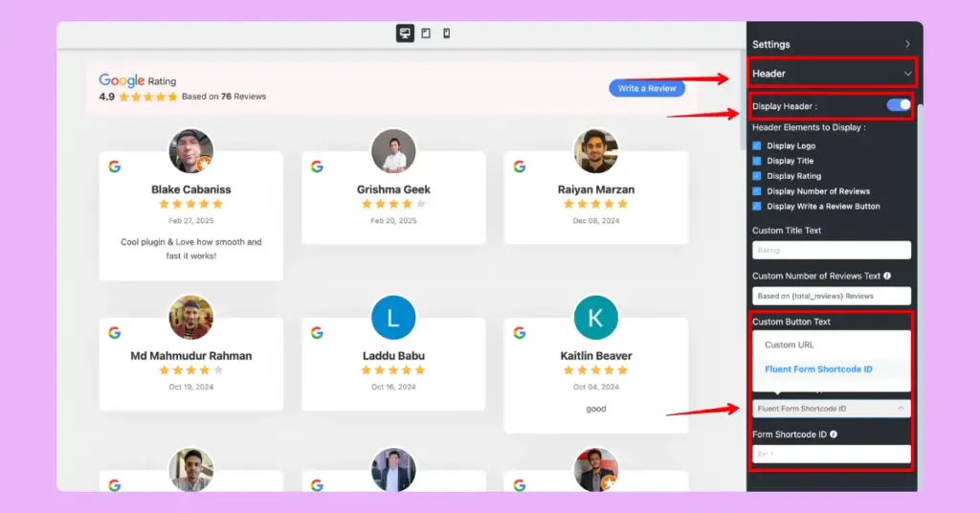Uncheck Display Title checkbox
The image size is (980, 513).
tap(757, 161)
